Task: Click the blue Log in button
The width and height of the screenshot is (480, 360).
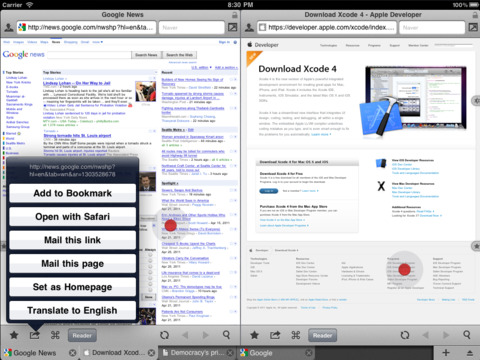Action: click(269, 191)
